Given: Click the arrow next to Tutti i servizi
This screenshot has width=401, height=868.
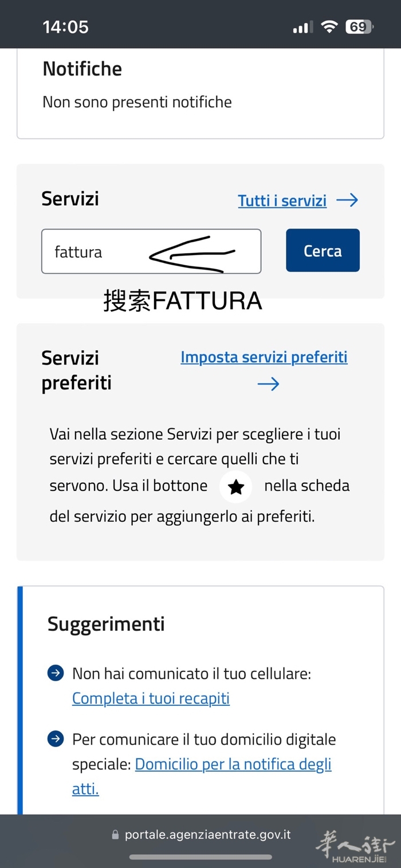Looking at the screenshot, I should point(347,200).
